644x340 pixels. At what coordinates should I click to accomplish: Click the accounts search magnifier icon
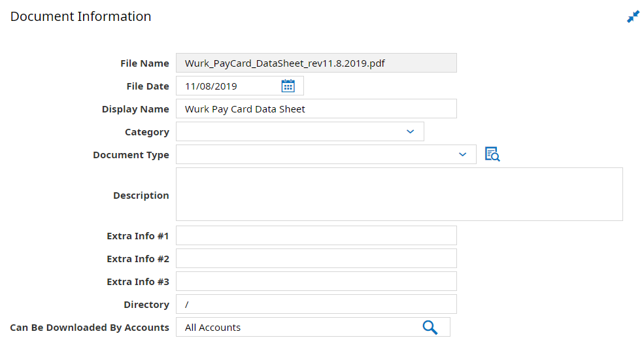click(430, 328)
